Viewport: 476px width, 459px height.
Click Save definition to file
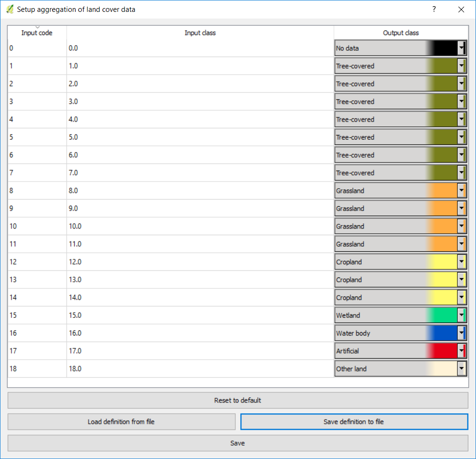(x=354, y=421)
